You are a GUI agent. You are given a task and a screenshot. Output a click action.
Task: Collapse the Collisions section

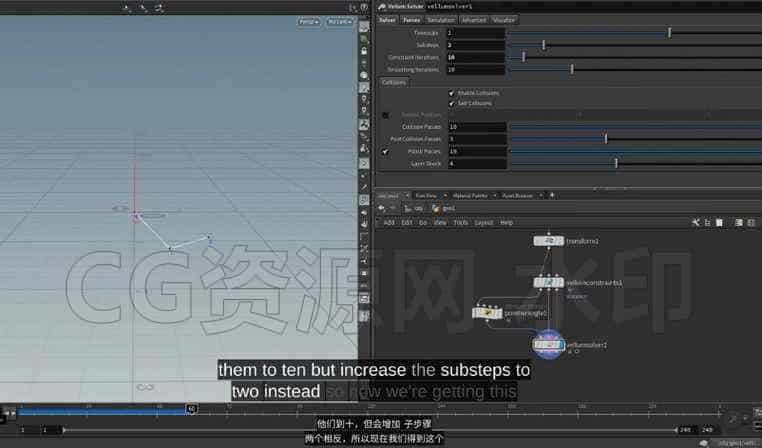pyautogui.click(x=394, y=82)
